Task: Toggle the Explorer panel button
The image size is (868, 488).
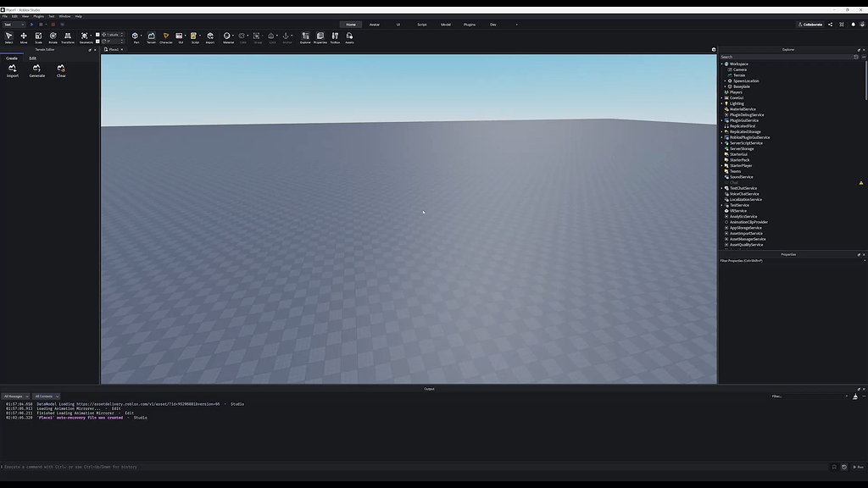Action: (305, 37)
